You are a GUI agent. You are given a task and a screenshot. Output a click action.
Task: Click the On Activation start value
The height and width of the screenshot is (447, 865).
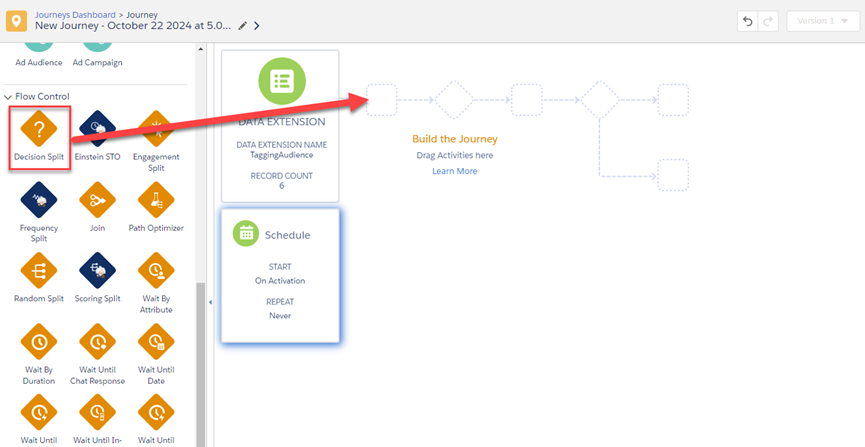point(280,280)
